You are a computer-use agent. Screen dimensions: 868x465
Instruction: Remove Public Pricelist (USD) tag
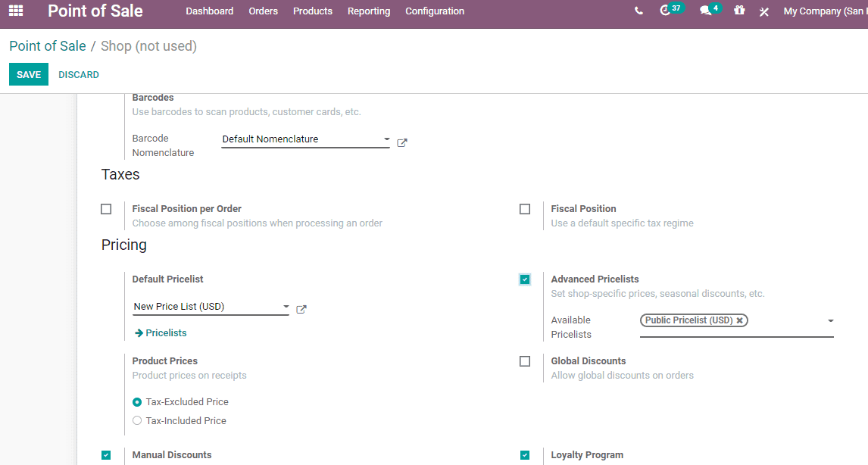tap(739, 320)
